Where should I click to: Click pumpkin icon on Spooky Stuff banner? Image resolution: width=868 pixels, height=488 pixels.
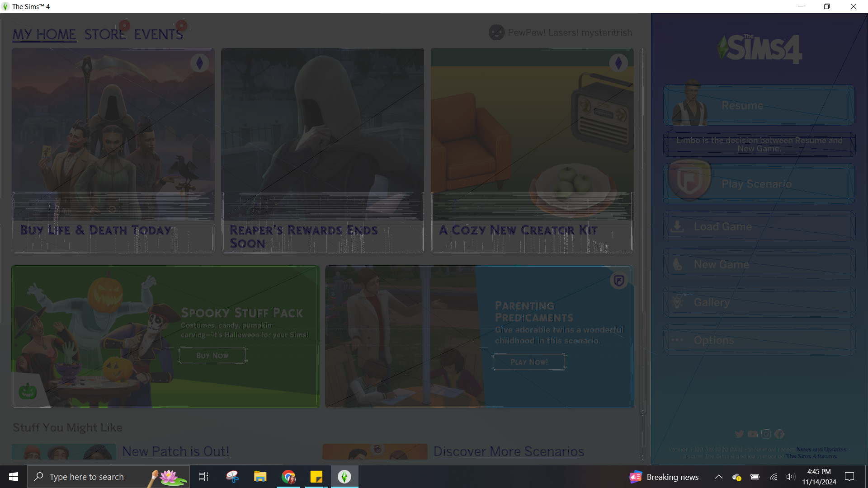[28, 391]
